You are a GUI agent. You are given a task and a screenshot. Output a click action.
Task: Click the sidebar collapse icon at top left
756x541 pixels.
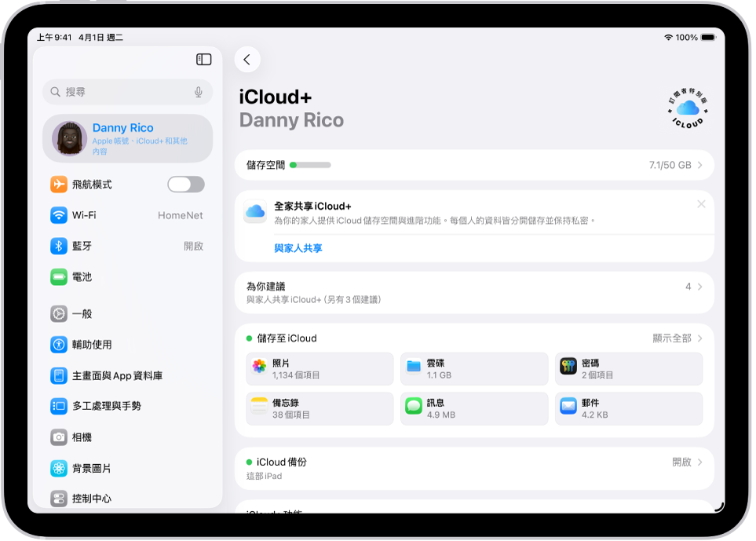(x=203, y=59)
